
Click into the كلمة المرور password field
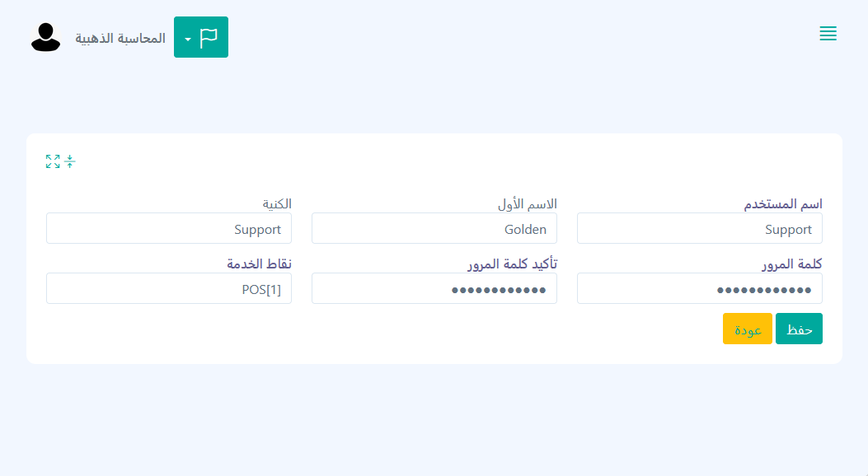click(699, 289)
